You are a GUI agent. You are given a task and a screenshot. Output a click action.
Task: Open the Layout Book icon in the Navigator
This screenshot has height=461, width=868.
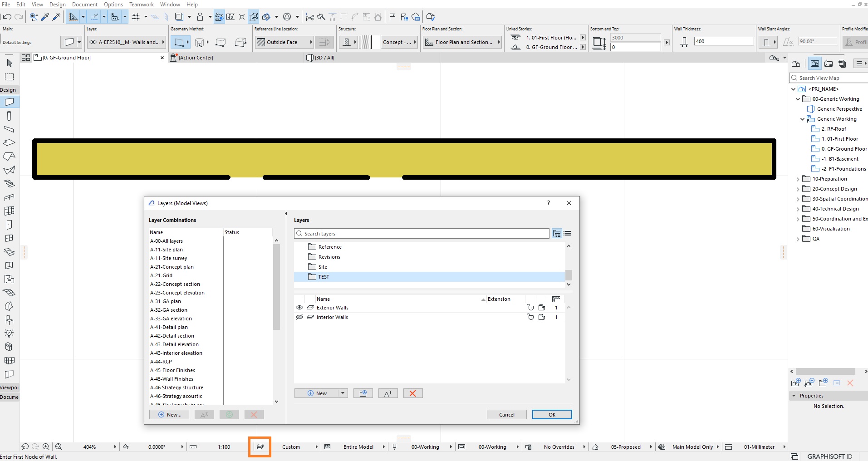tap(829, 64)
